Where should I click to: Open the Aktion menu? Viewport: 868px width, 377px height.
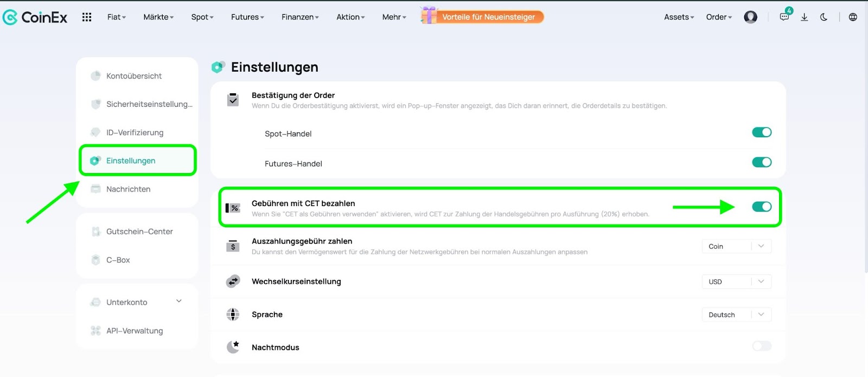point(350,17)
